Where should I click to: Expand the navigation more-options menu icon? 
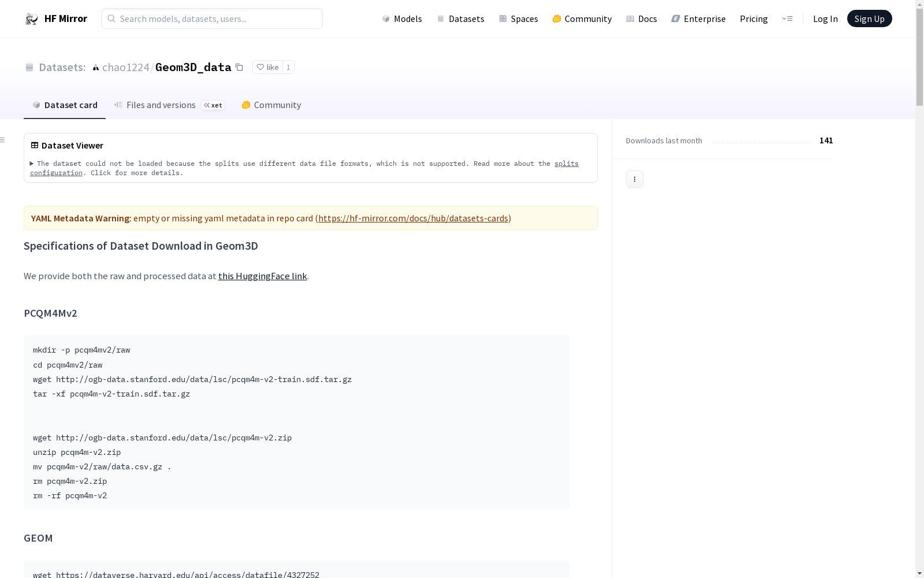tap(787, 18)
